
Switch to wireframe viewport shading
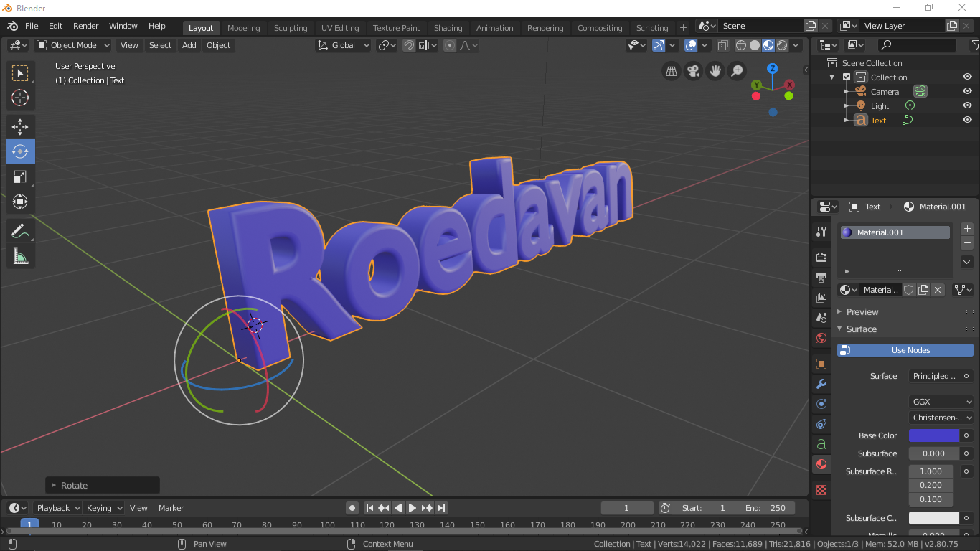coord(741,45)
